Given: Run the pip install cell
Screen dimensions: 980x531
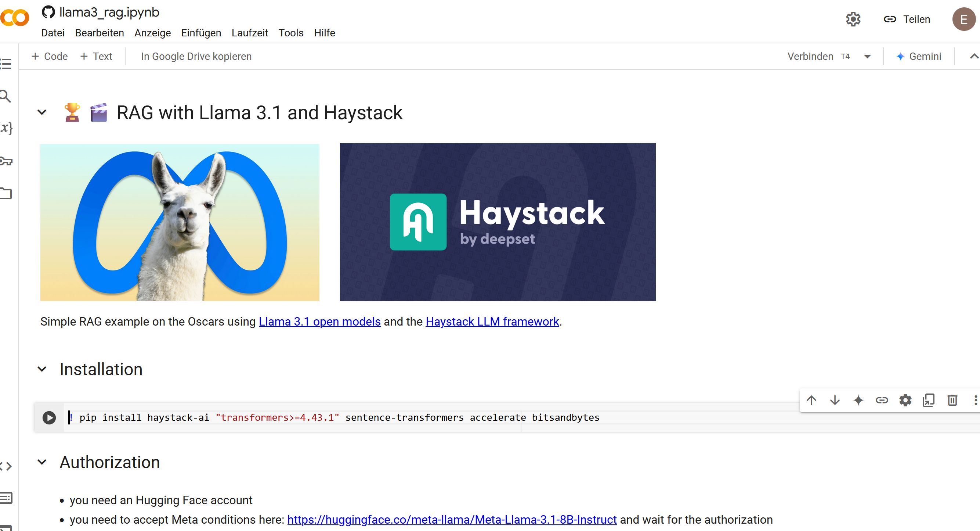Looking at the screenshot, I should (x=49, y=417).
